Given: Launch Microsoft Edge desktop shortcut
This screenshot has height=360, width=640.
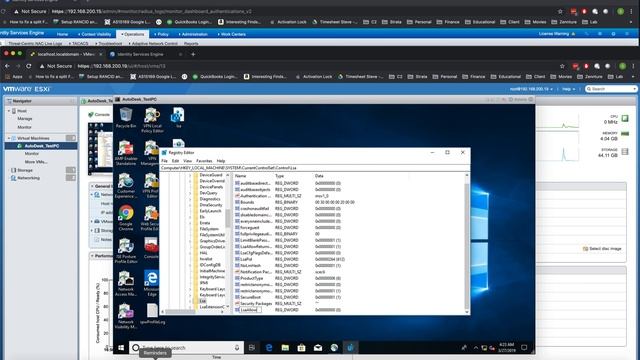Looking at the screenshot, I should click(x=151, y=283).
